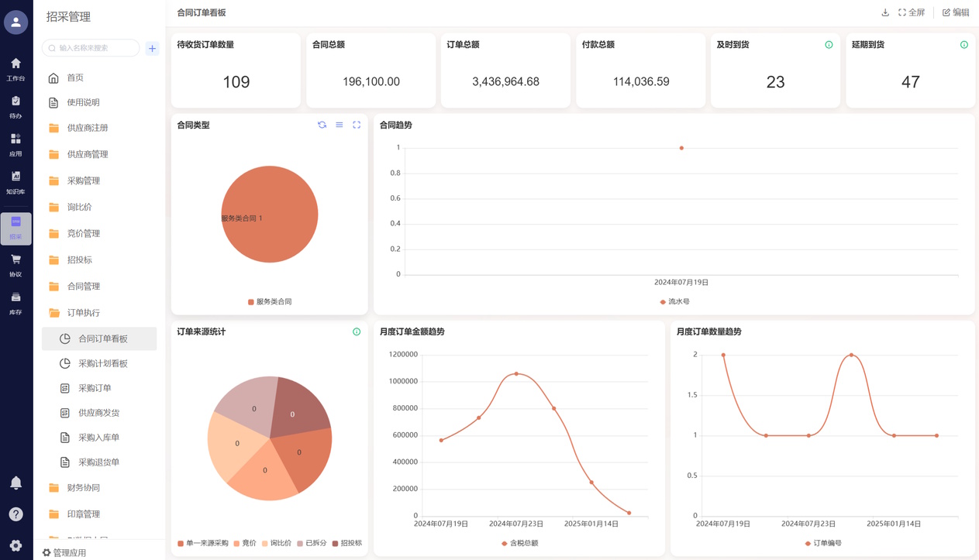Open 知识库 in the left rail

(16, 182)
